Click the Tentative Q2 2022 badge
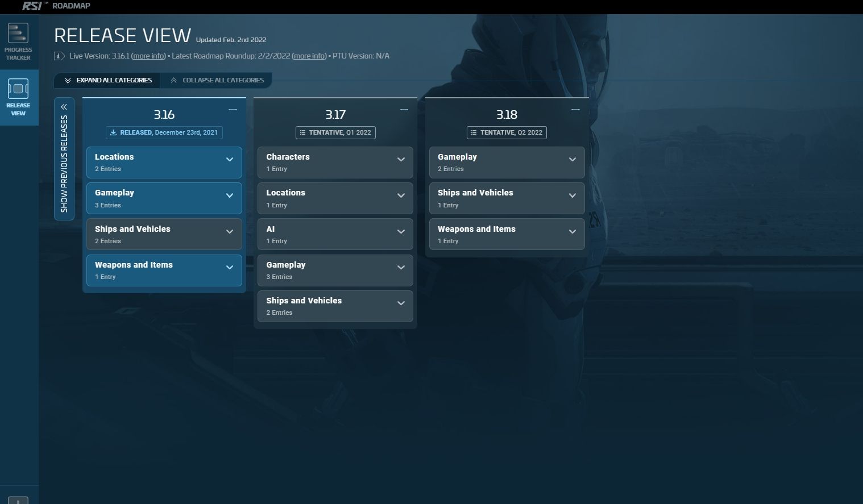The image size is (863, 504). click(507, 132)
